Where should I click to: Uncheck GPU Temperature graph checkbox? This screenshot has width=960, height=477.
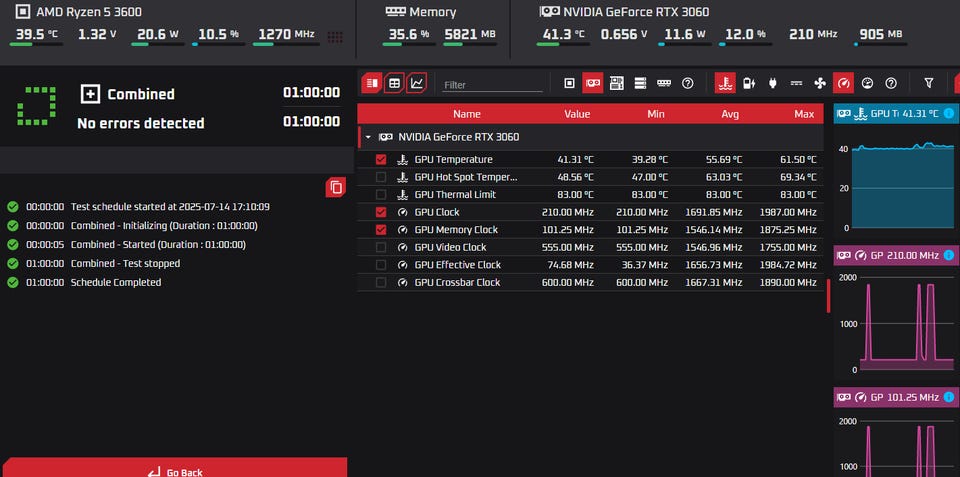point(381,159)
